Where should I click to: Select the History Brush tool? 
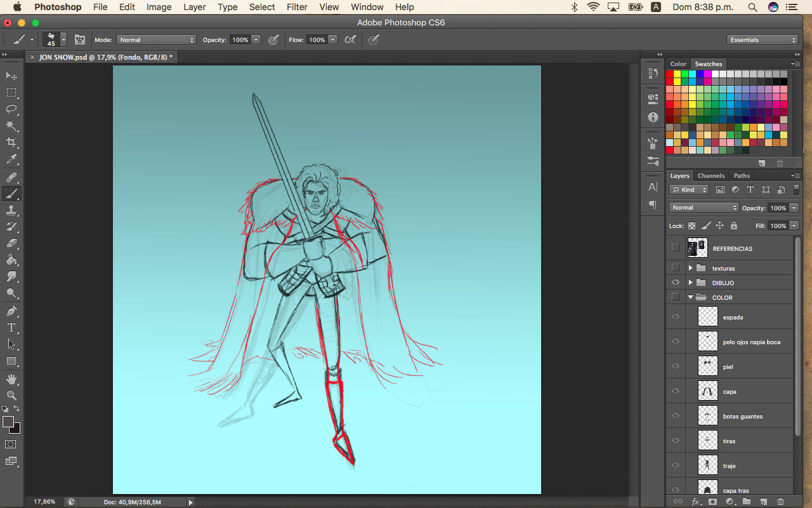tap(11, 227)
